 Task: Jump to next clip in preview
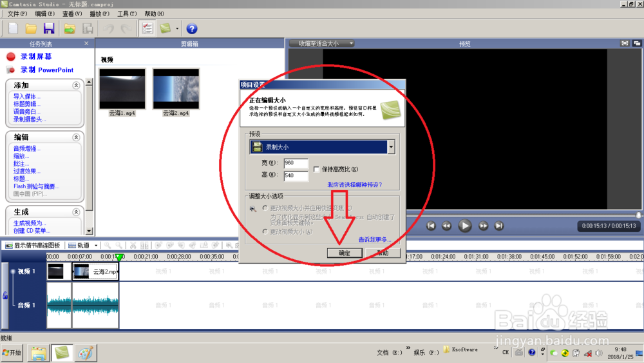pyautogui.click(x=499, y=226)
